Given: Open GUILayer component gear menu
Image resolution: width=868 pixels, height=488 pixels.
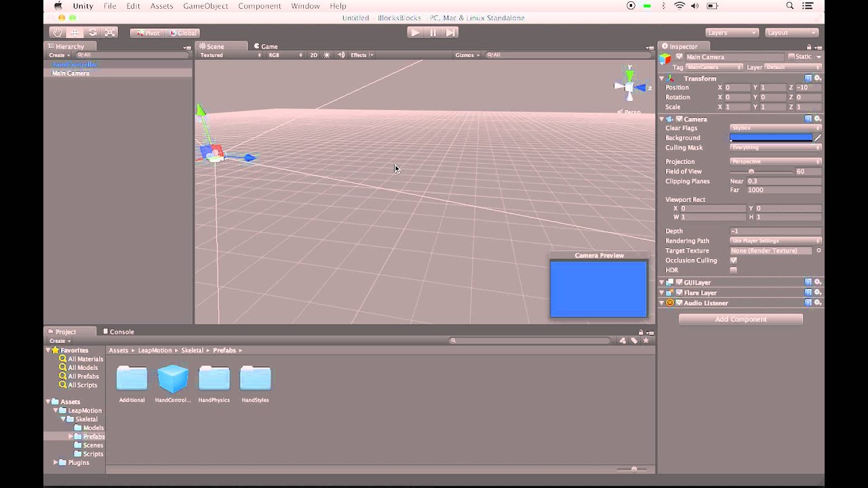Looking at the screenshot, I should click(817, 282).
